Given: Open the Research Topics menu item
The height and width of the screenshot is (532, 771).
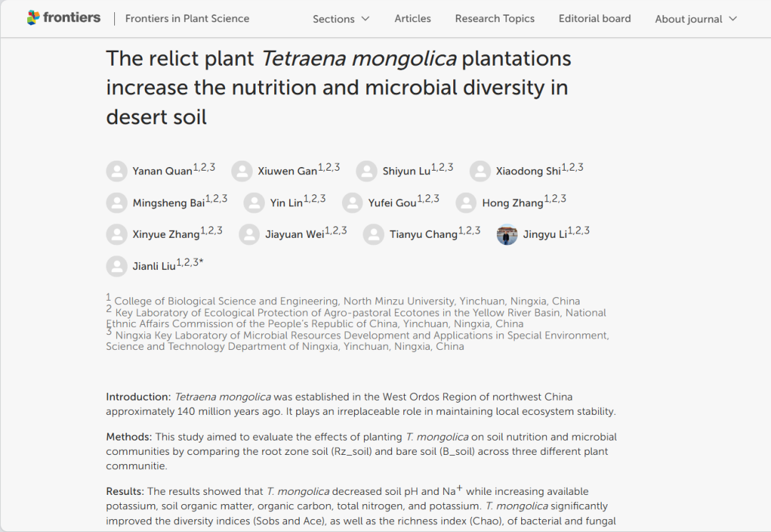Looking at the screenshot, I should tap(495, 19).
